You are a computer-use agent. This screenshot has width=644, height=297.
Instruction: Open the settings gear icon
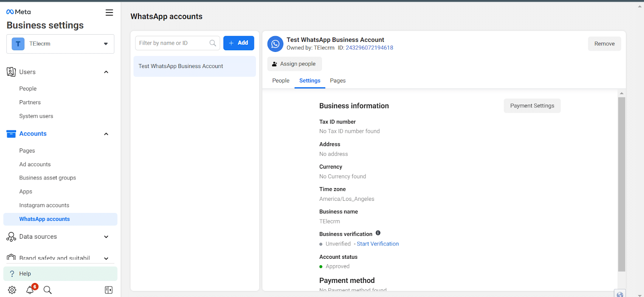click(x=12, y=290)
